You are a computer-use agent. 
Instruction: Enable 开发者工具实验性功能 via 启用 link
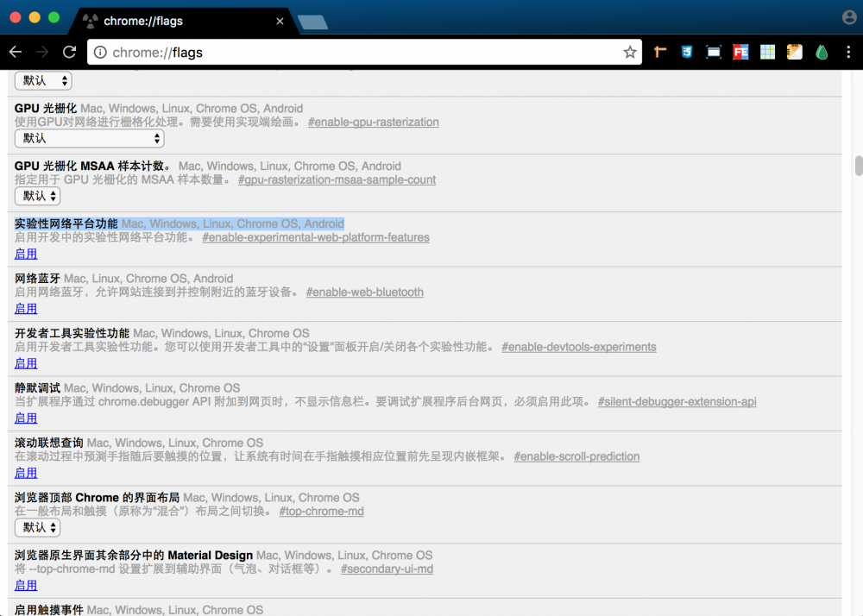26,363
